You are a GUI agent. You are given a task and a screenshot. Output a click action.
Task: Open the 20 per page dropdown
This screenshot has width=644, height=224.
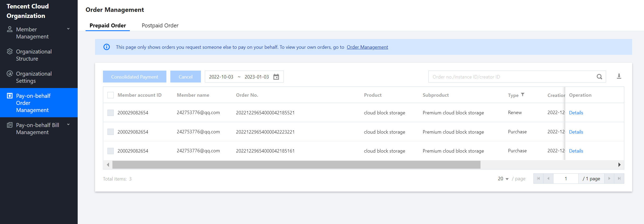coord(503,179)
